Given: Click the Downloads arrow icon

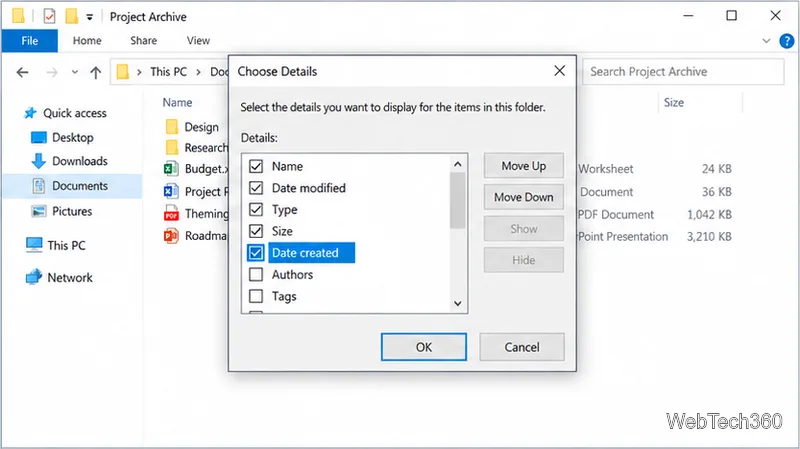Looking at the screenshot, I should [x=38, y=161].
